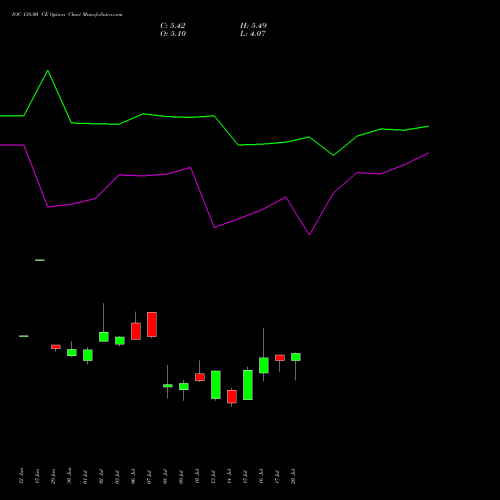This screenshot has height=500, width=500.
Task: Click the thin green candle for 08 Jul
Action: 168,386
